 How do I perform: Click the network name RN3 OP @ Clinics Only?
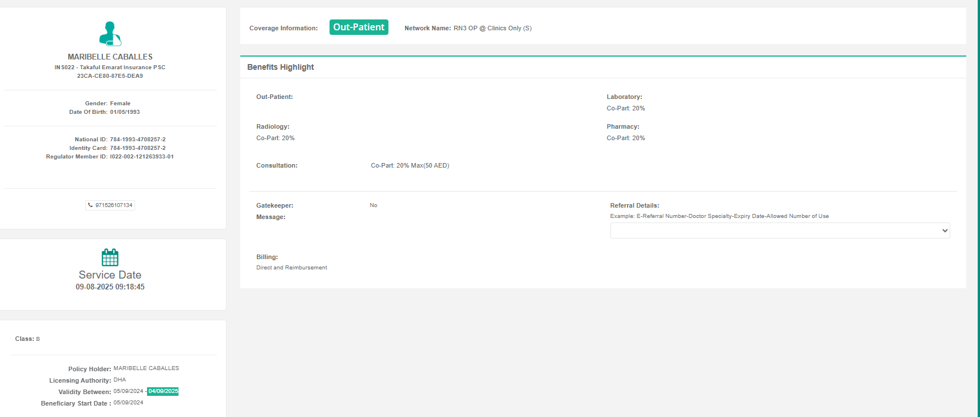click(492, 28)
